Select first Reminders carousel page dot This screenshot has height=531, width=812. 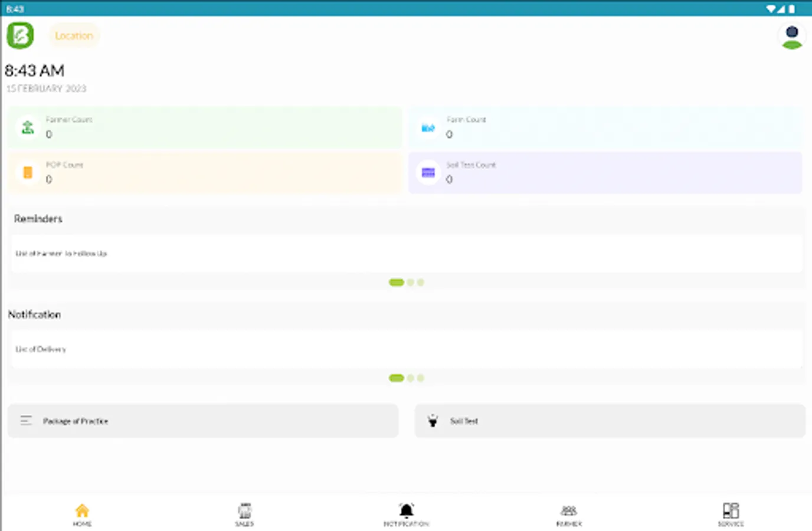397,282
